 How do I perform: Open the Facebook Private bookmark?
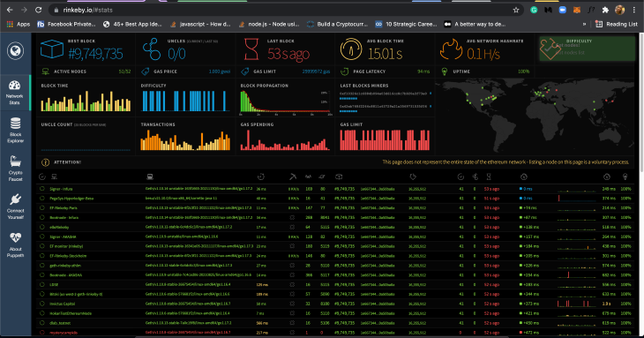(x=66, y=24)
